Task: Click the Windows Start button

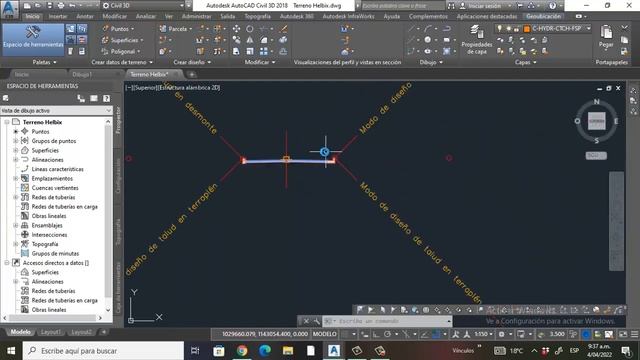Action: pos(11,351)
